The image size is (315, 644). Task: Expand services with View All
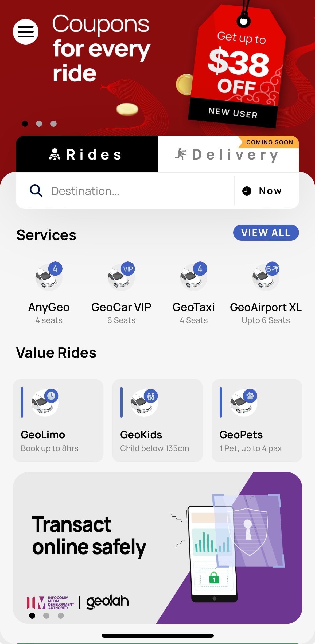point(266,233)
